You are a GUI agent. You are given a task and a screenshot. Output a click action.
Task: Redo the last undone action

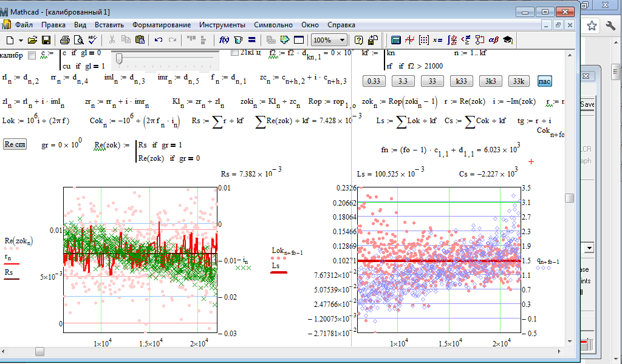coord(172,40)
